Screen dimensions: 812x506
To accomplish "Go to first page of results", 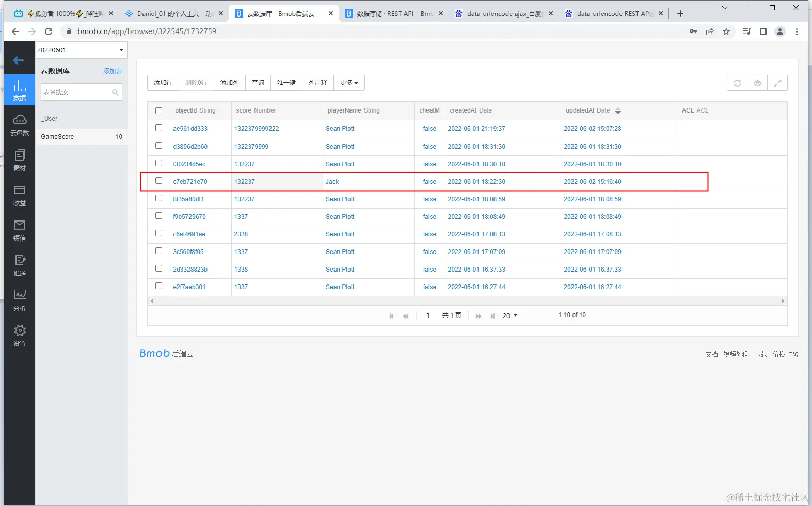I will 391,316.
